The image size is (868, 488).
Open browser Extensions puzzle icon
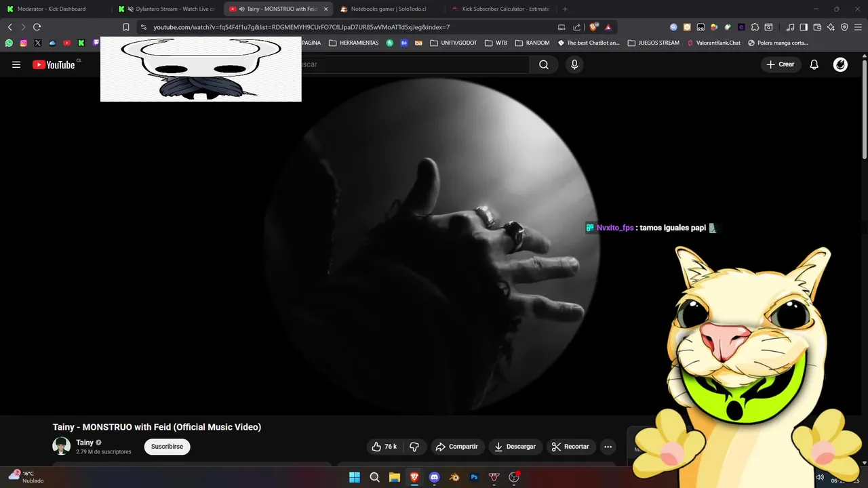click(x=755, y=27)
